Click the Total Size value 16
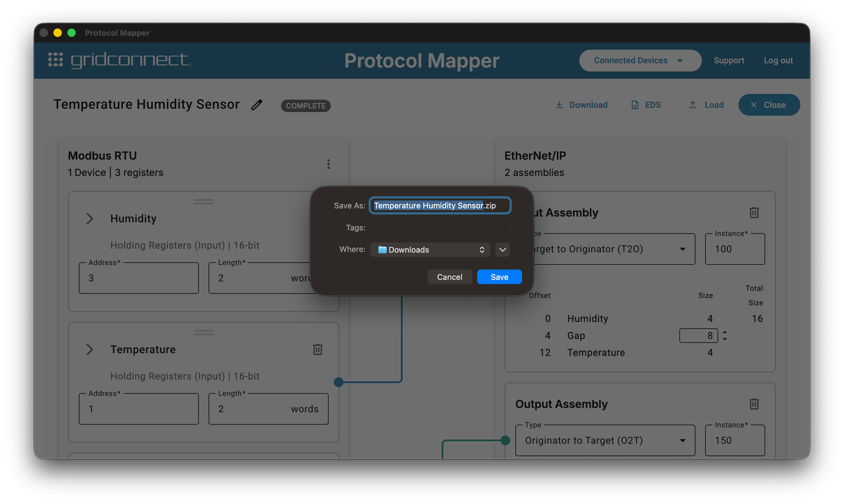This screenshot has height=504, width=844. click(757, 319)
